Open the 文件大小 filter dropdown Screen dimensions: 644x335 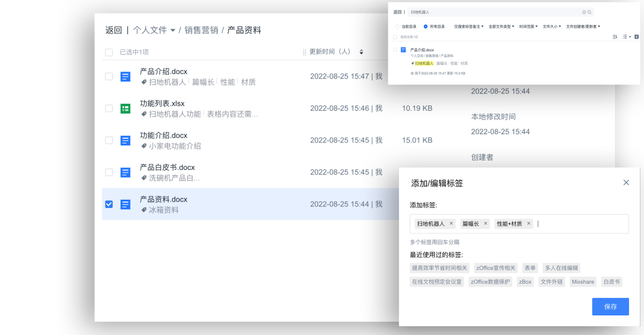pos(552,26)
